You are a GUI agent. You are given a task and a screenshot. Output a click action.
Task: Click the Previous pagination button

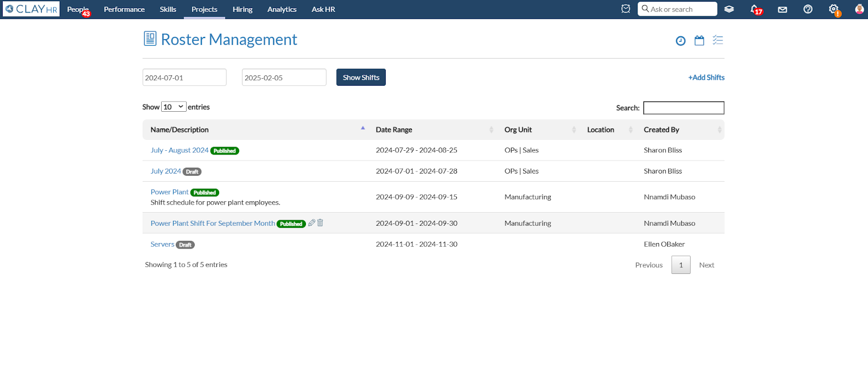[649, 265]
